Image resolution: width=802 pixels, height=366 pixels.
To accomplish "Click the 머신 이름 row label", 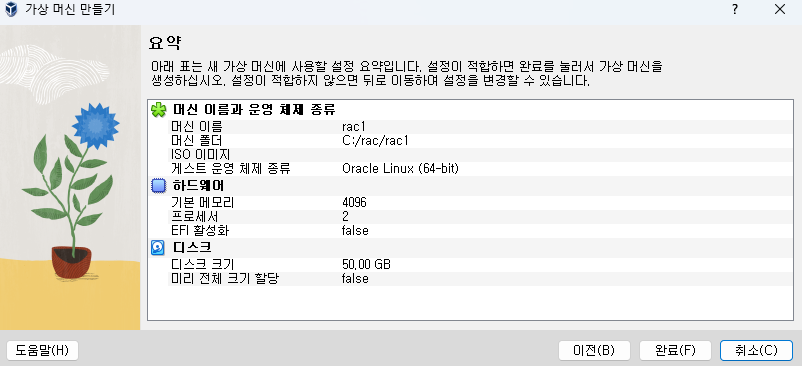I will [197, 126].
